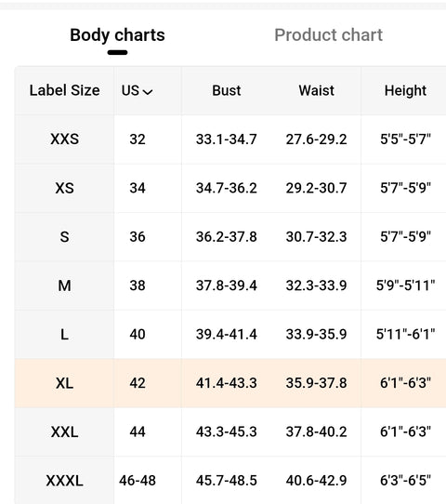Click US size 46-48 cell

coord(138,481)
